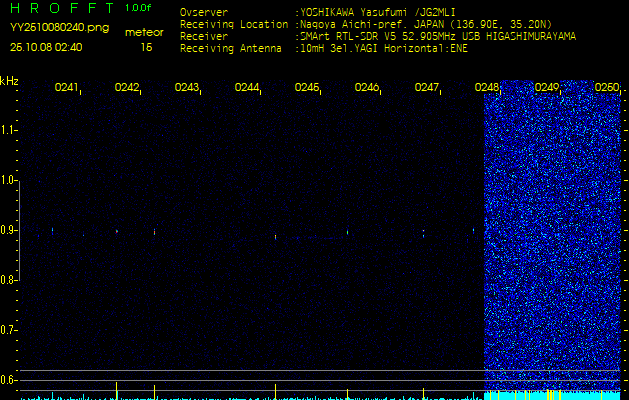
Task: Click the 0249 time label
Action: 546,88
